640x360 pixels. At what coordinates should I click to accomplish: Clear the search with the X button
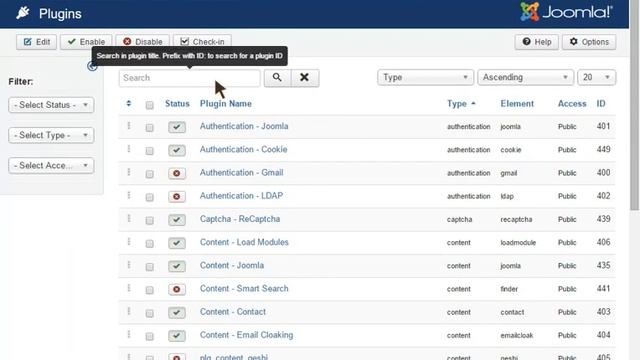click(x=304, y=78)
